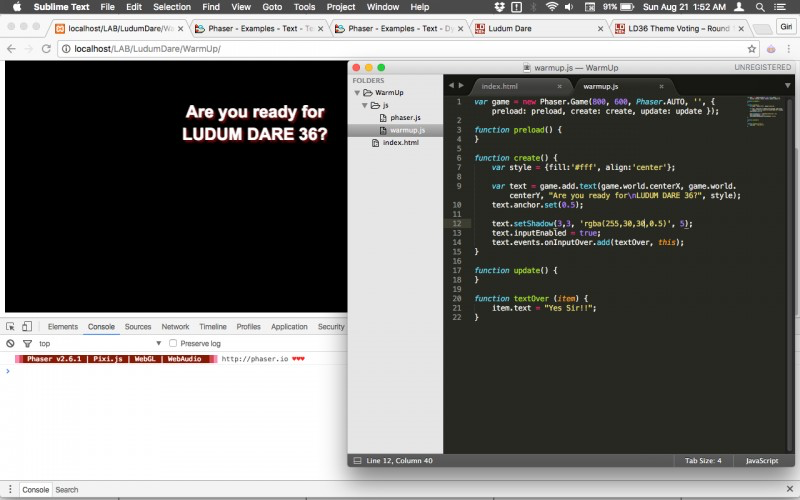Activate DevTools inspect element picker
Viewport: 800px width, 500px height.
(10, 327)
